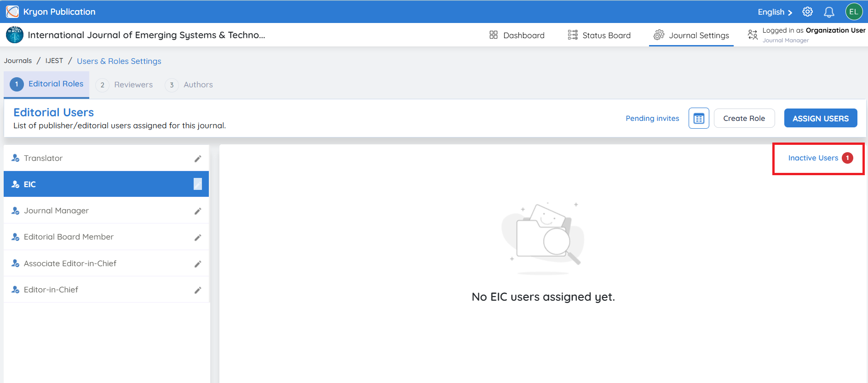Click the settings gear icon in header
Viewport: 868px width, 383px height.
[807, 12]
